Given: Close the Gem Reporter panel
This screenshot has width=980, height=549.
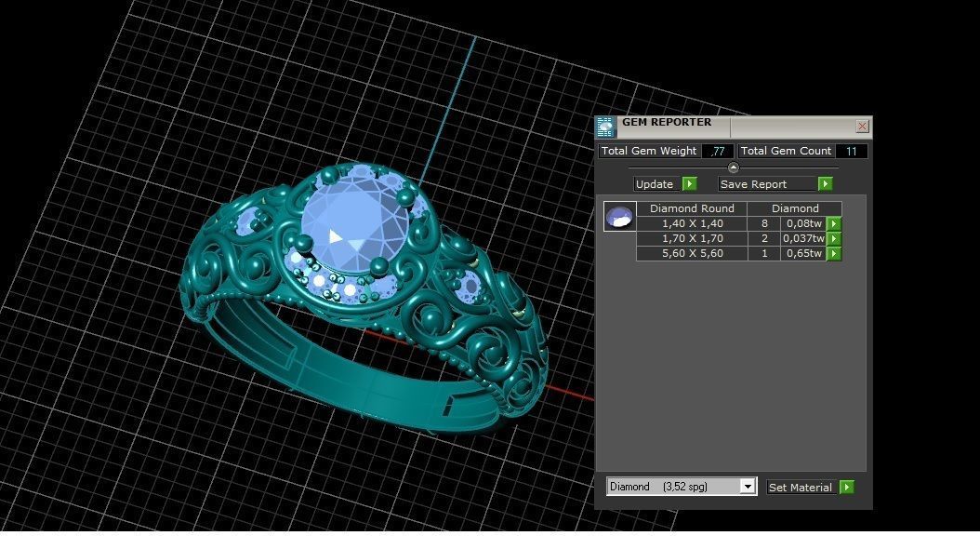Looking at the screenshot, I should pyautogui.click(x=862, y=127).
